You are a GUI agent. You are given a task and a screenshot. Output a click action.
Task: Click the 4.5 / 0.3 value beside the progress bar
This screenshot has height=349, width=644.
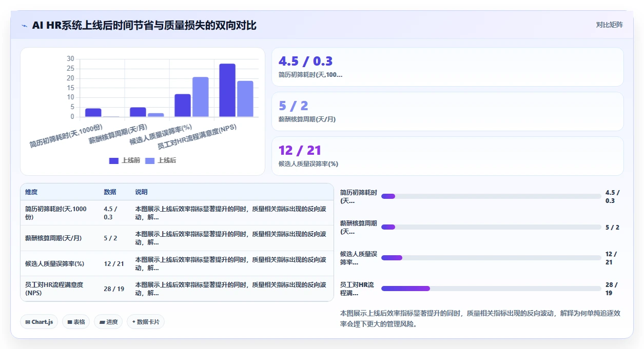[613, 196]
